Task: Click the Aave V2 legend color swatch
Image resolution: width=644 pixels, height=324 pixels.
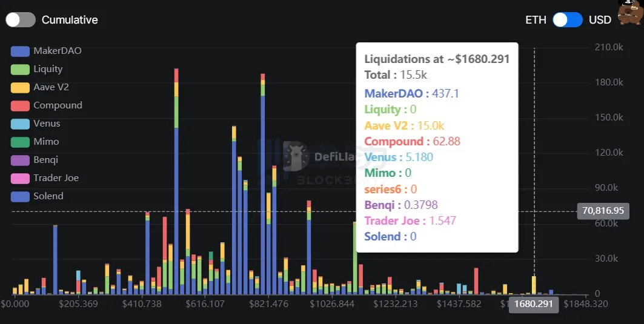Action: coord(20,87)
